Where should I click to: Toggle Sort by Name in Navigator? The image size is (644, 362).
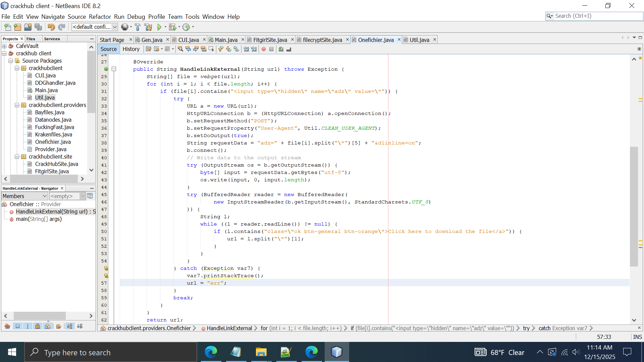pos(69,326)
